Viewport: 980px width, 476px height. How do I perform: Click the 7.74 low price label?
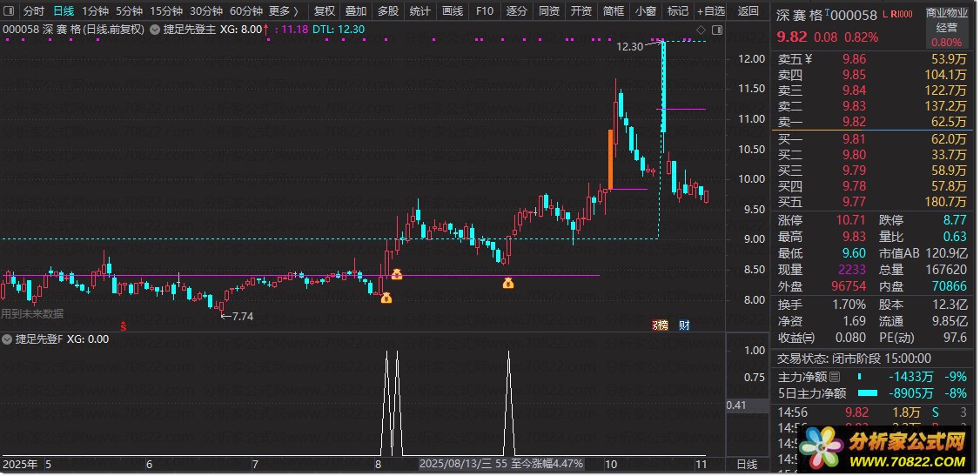pyautogui.click(x=243, y=317)
